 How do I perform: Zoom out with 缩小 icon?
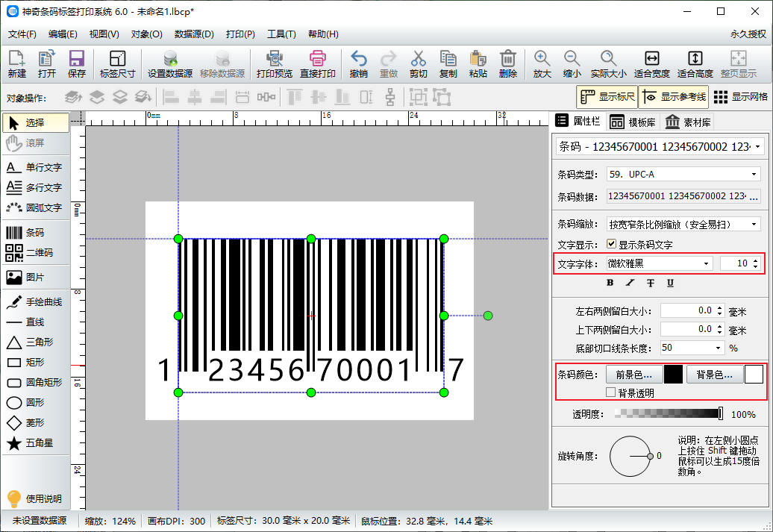click(572, 64)
